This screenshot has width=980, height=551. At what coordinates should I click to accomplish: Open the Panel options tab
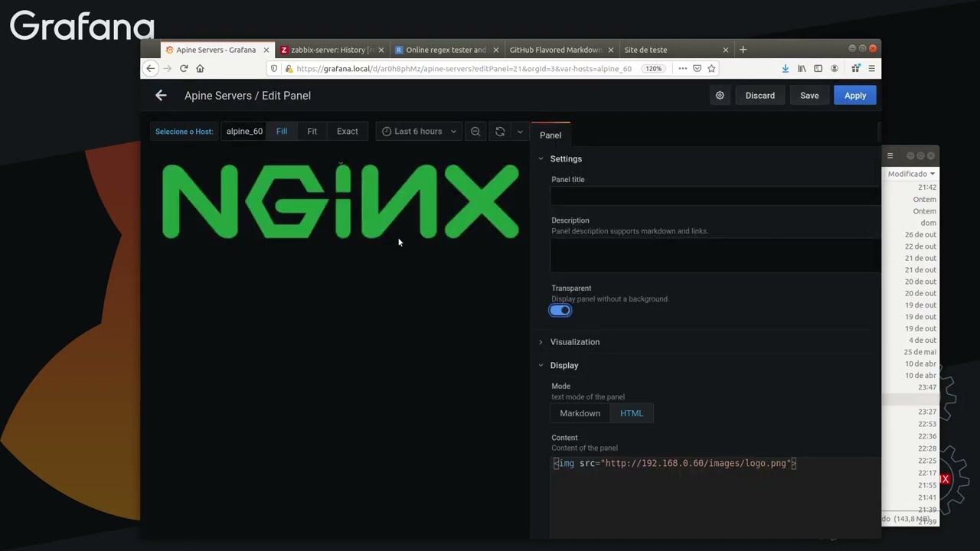click(550, 135)
